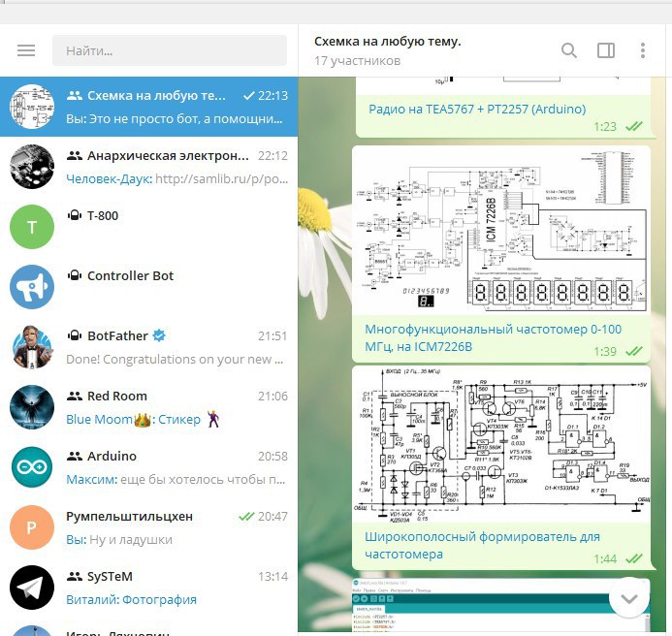Click the Анархическая электрон chat avatar
The height and width of the screenshot is (636, 672).
(x=32, y=167)
